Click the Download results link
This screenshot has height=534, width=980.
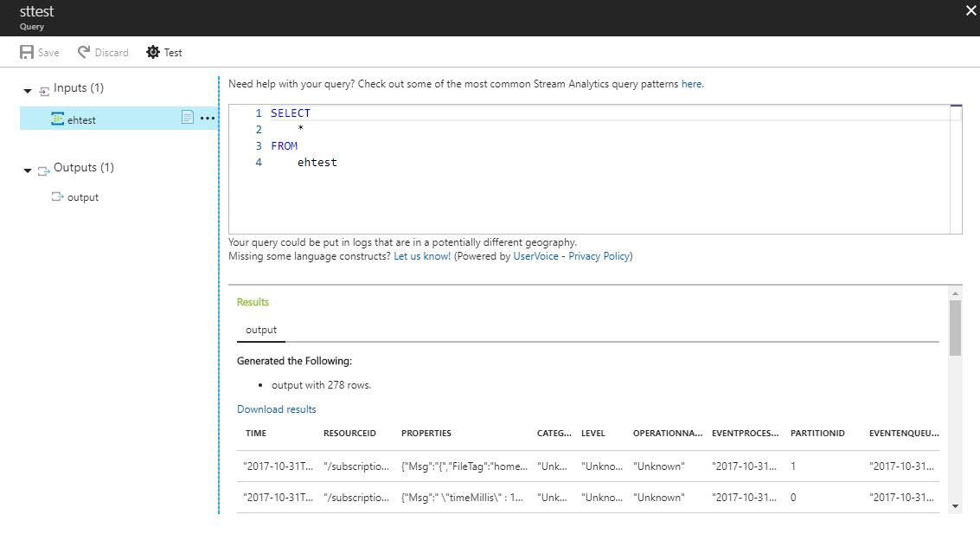tap(277, 409)
